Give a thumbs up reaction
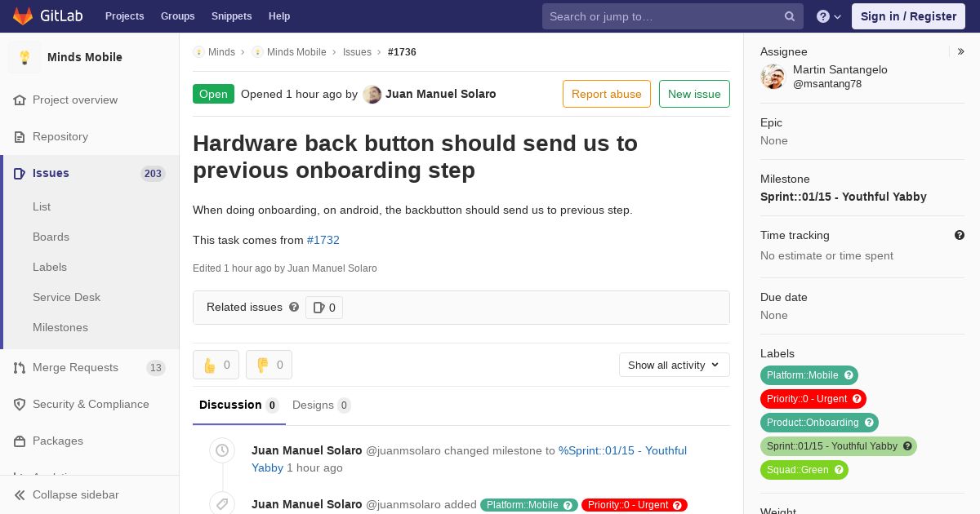Screen dimensions: 980x514 click(216, 365)
